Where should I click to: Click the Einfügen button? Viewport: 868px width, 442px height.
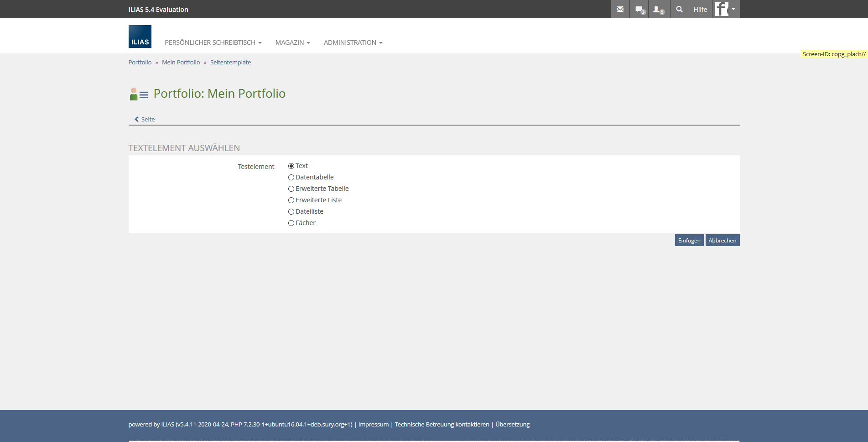coord(689,241)
